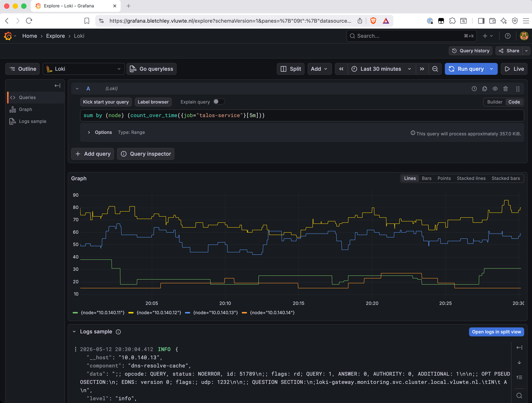
Task: Open Last 30 minutes time picker
Action: click(382, 69)
